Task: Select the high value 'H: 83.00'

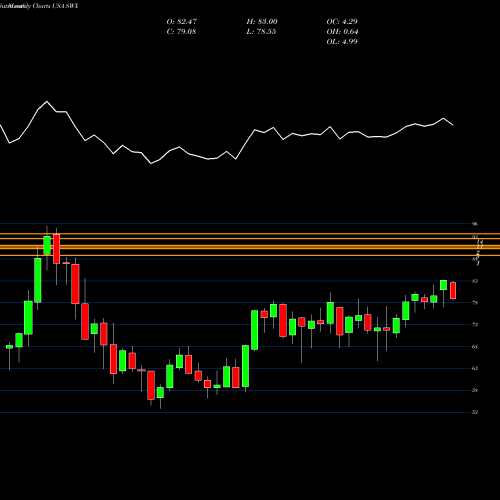Action: click(x=262, y=22)
